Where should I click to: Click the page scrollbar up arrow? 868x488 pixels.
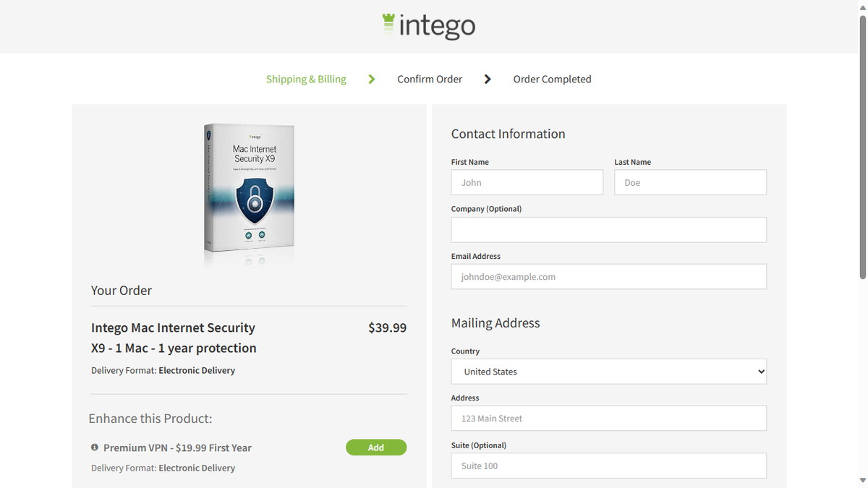(863, 6)
